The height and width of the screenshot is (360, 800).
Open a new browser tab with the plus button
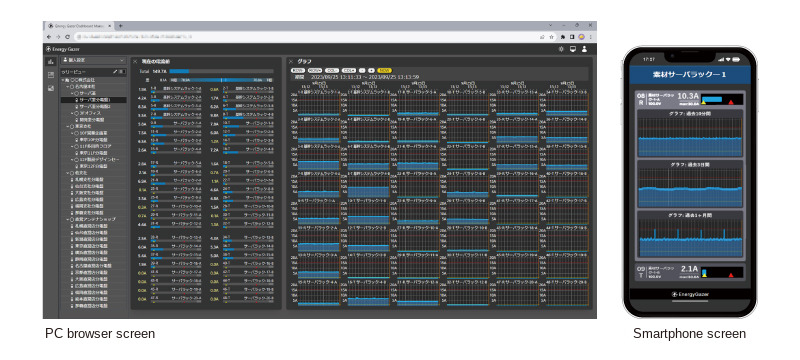(x=121, y=25)
